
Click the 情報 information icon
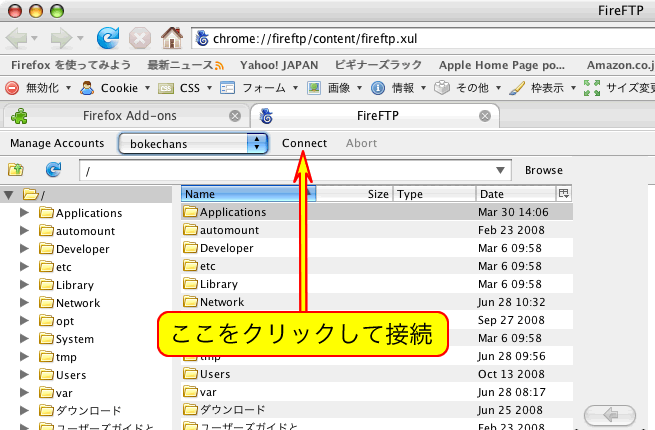pyautogui.click(x=378, y=88)
